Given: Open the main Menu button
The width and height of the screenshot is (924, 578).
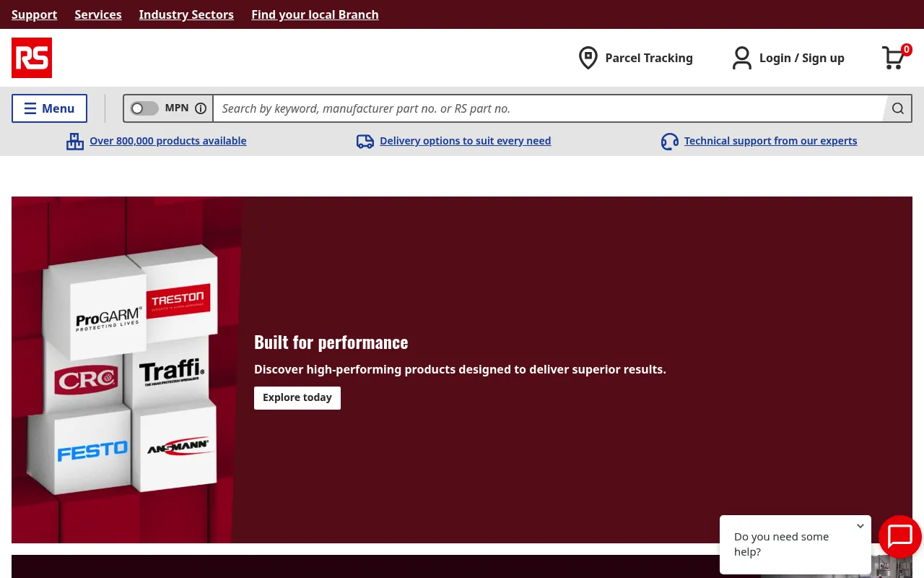Looking at the screenshot, I should coord(49,108).
